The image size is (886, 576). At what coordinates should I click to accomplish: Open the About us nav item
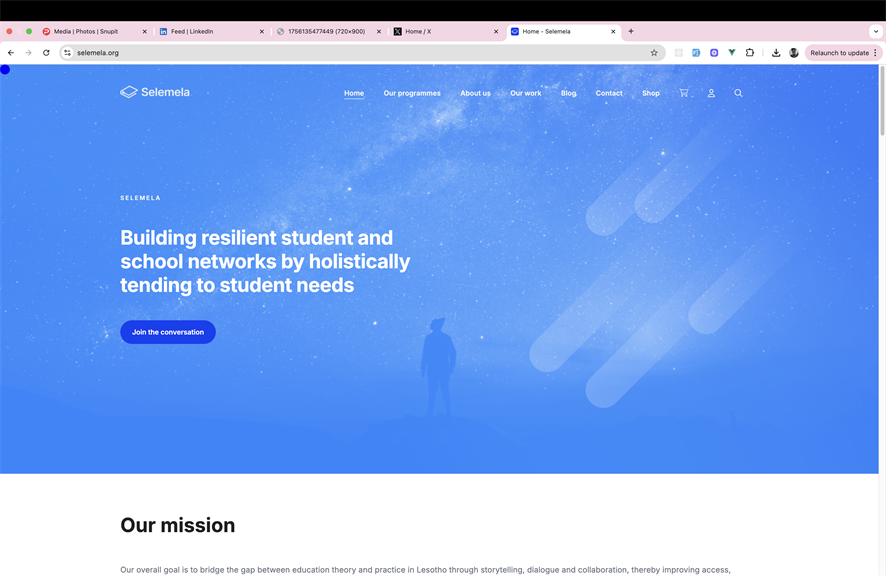(475, 93)
